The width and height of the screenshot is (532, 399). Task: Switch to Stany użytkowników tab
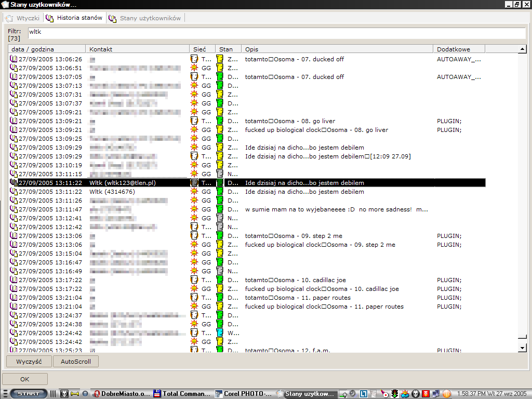point(150,18)
